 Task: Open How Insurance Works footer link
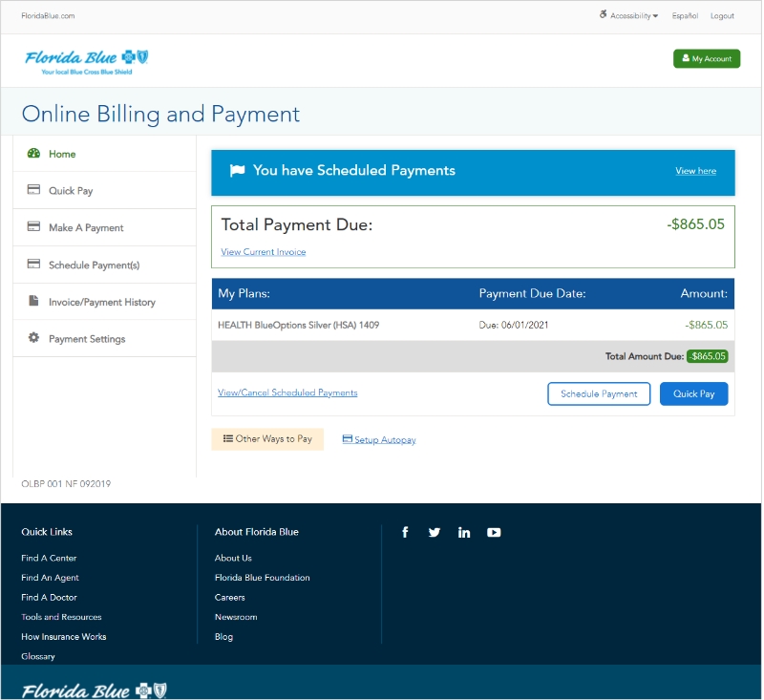point(64,637)
